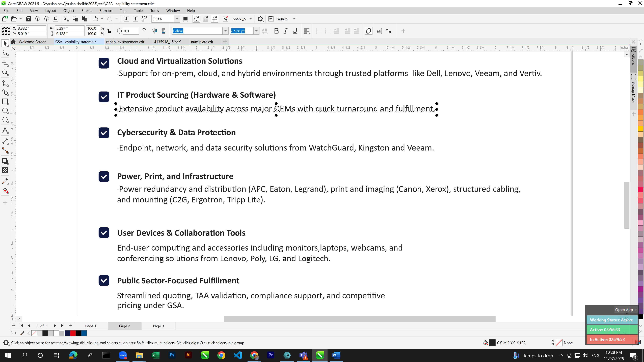Select the Transparency tool

(x=5, y=170)
